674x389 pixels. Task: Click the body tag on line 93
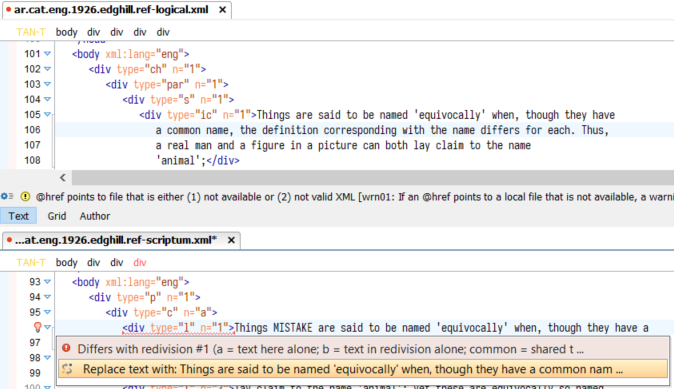pyautogui.click(x=131, y=282)
